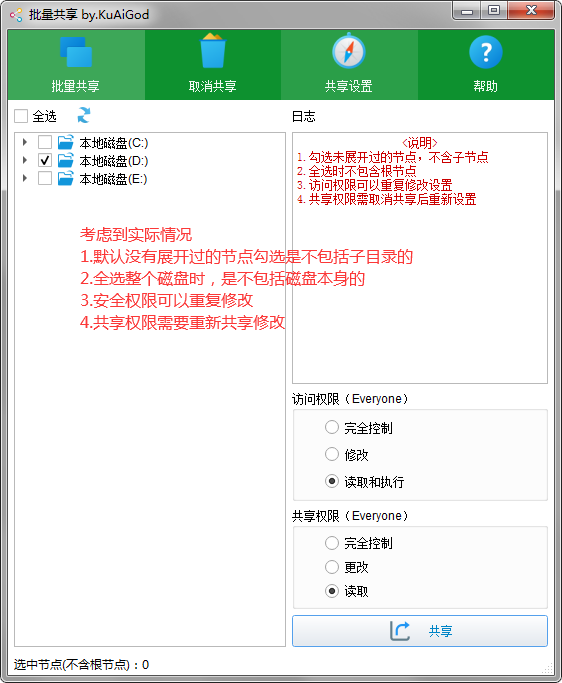Minimize the 批量共享 window

pos(467,11)
